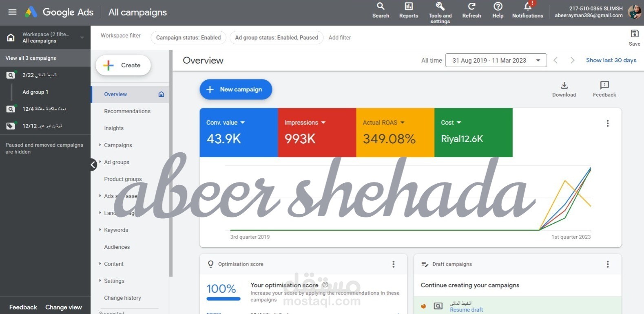
Task: Click the Google Ads logo
Action: pyautogui.click(x=59, y=12)
